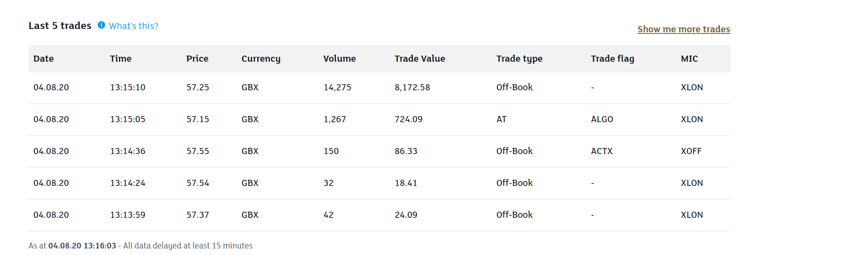The width and height of the screenshot is (868, 255).
Task: Select the 57.37 price cell
Action: (x=198, y=215)
